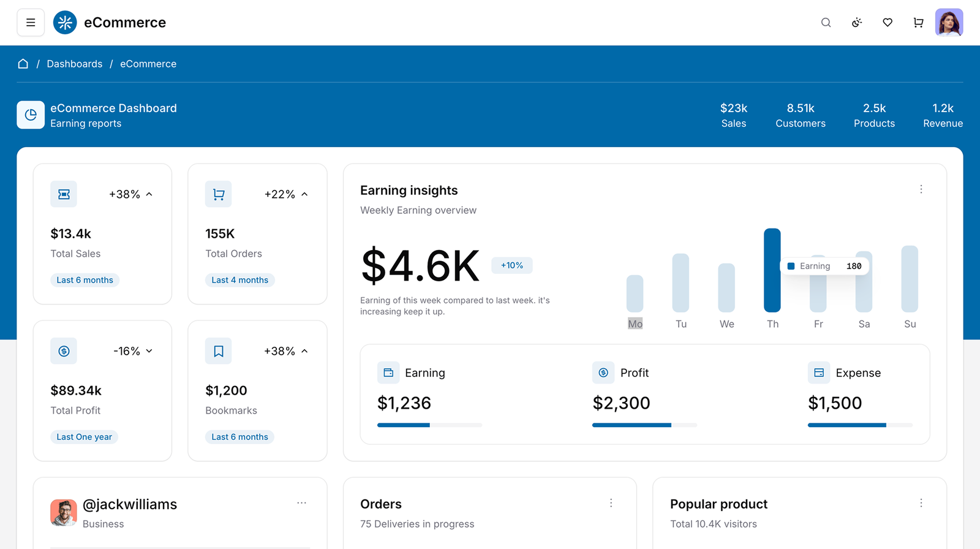Viewport: 980px width, 549px height.
Task: Open the @jackwilliams card options menu
Action: pyautogui.click(x=301, y=503)
